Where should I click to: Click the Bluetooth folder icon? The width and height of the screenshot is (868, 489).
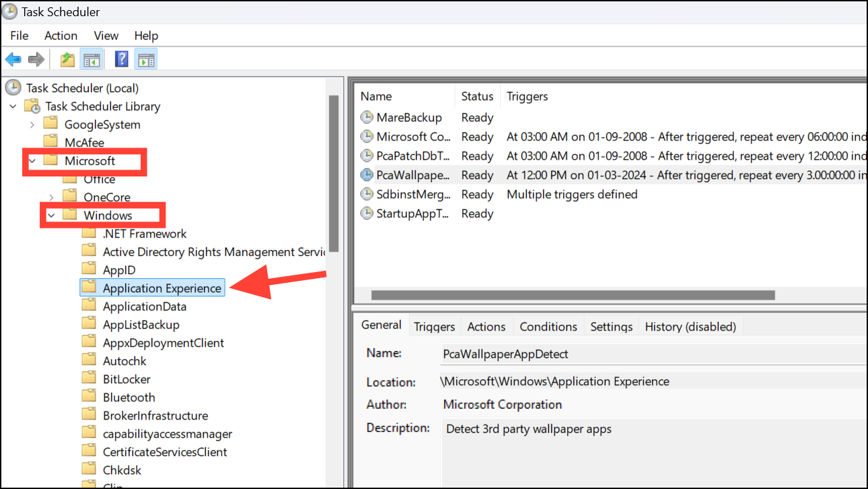click(x=89, y=397)
